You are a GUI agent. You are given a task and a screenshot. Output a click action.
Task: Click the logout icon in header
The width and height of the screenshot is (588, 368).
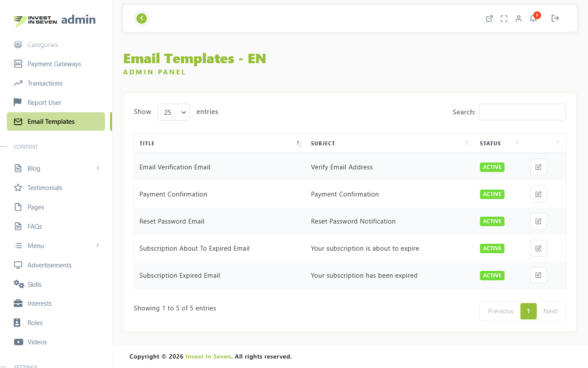coord(555,18)
